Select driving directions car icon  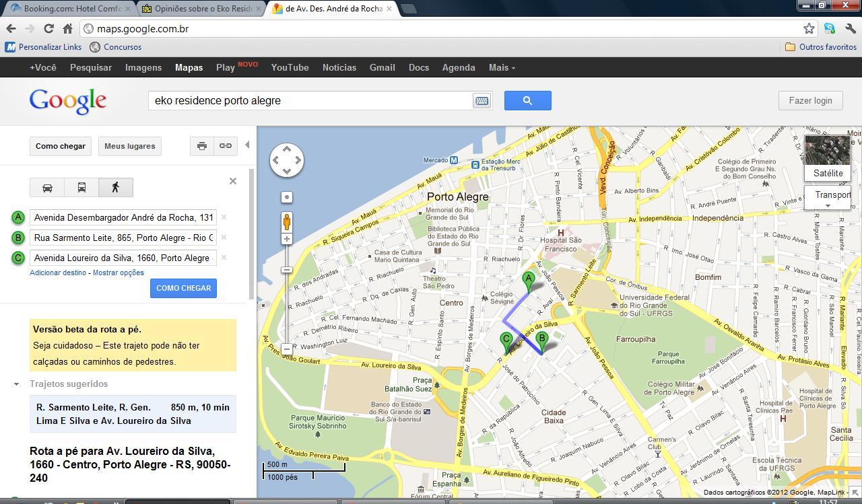(47, 188)
